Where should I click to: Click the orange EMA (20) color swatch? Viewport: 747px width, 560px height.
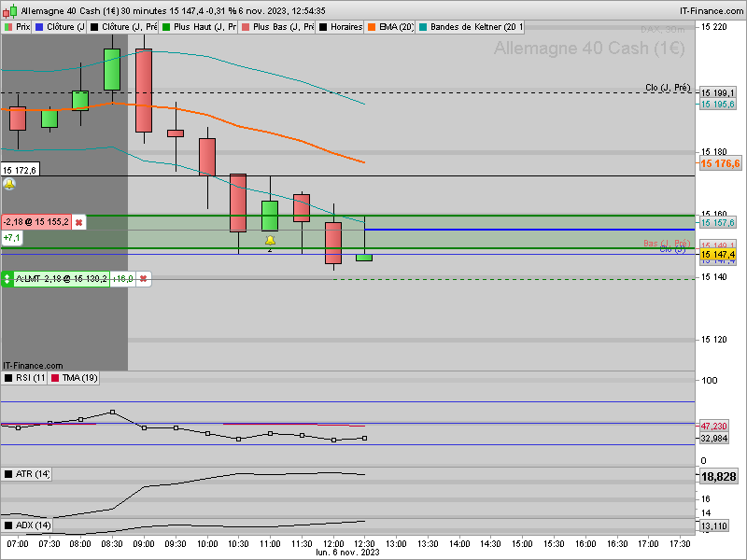coord(372,27)
